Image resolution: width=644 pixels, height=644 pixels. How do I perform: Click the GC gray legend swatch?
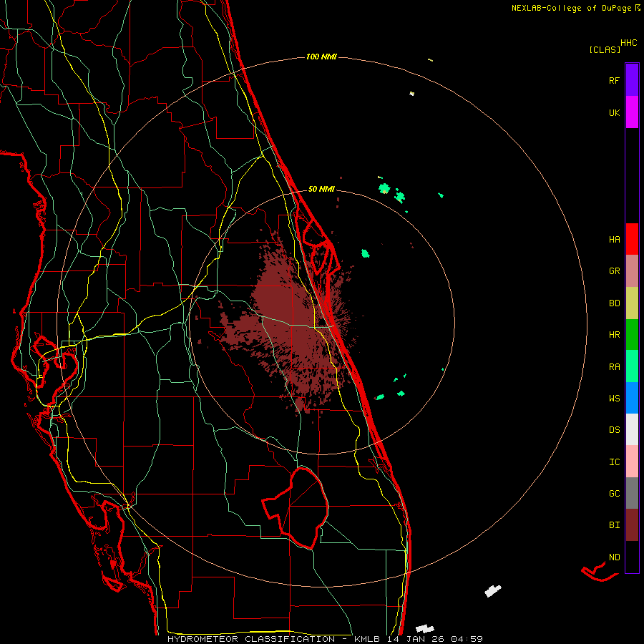(632, 493)
